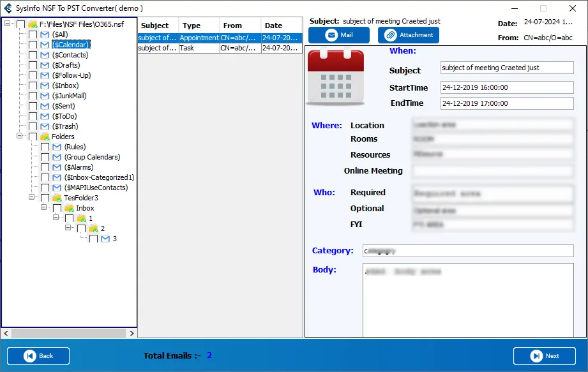This screenshot has height=372, width=588.
Task: Click the folder icon beside TesFolder3
Action: (x=57, y=198)
